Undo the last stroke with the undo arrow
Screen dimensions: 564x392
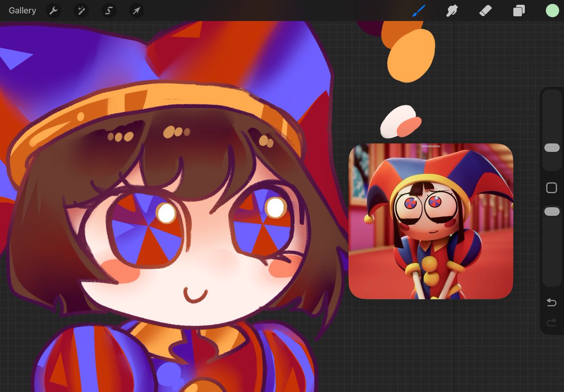[x=552, y=302]
